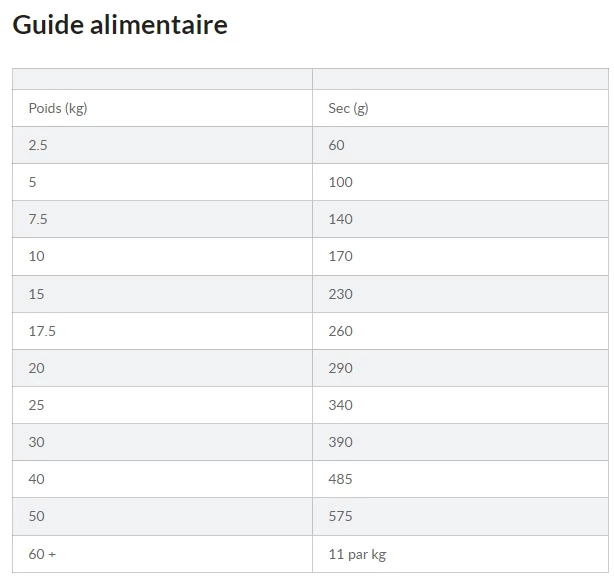Click the 230 grams value
The height and width of the screenshot is (579, 614).
(340, 294)
